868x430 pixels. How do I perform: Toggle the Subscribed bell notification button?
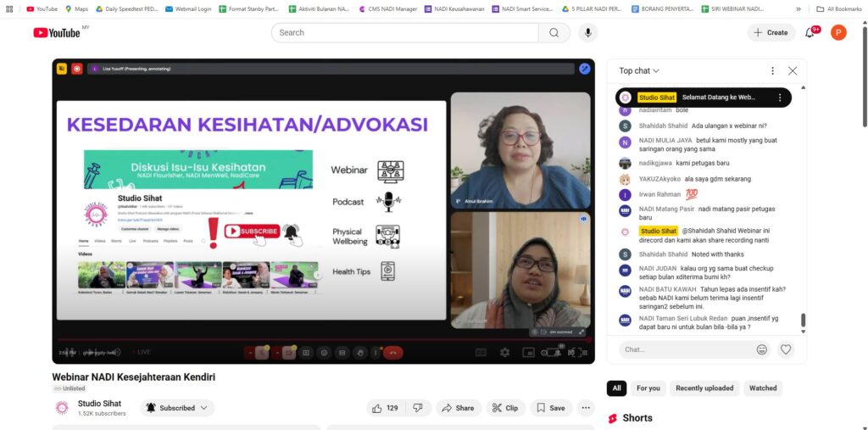[x=177, y=408]
